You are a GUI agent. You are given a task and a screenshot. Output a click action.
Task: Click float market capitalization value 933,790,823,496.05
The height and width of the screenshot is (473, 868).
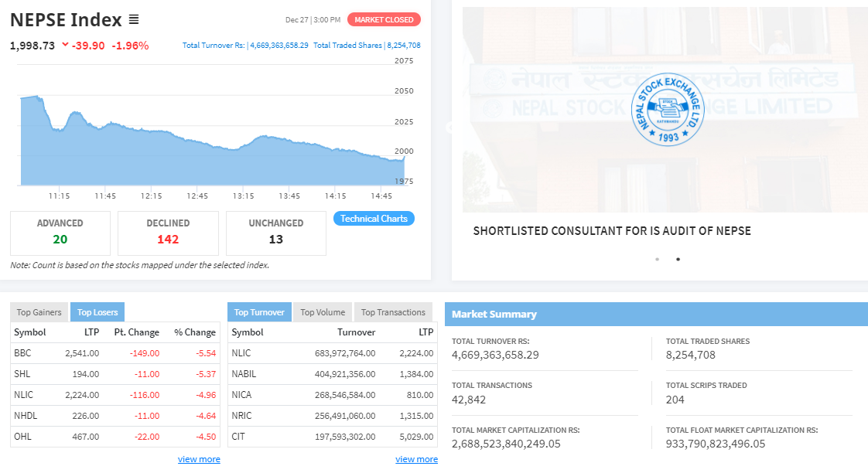[716, 444]
